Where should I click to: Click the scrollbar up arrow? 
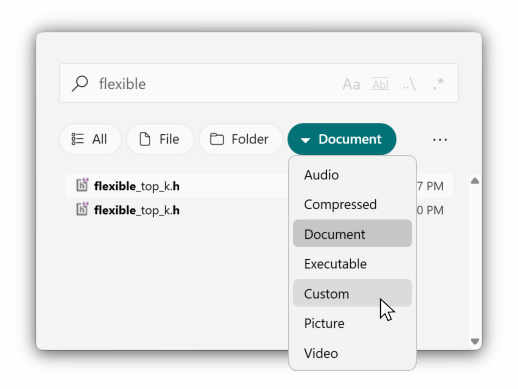(x=475, y=181)
